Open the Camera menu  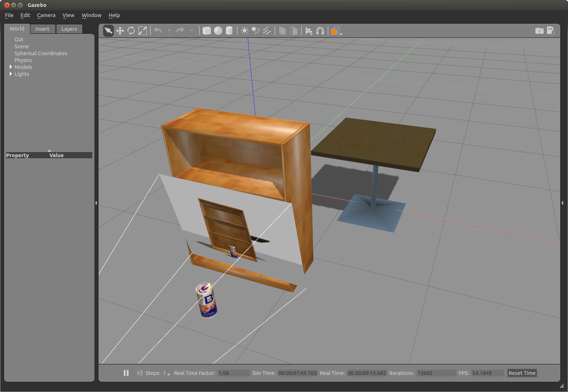click(x=46, y=15)
